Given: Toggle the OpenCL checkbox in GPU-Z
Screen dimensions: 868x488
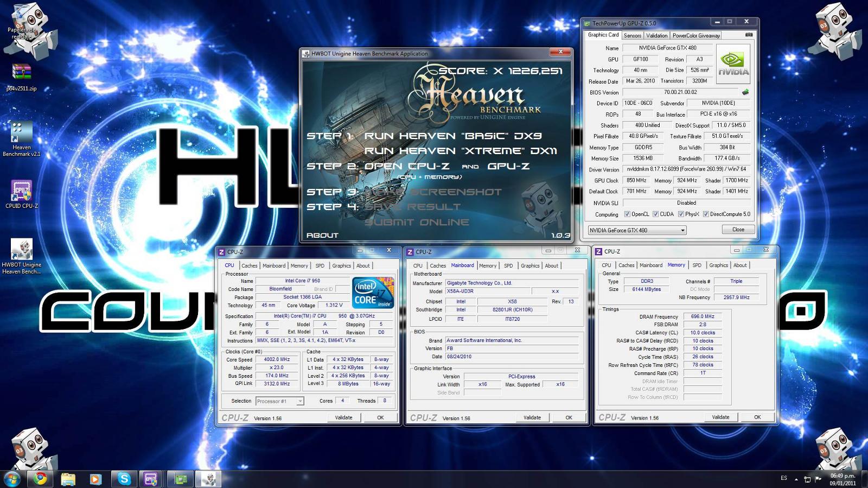Looking at the screenshot, I should tap(628, 214).
